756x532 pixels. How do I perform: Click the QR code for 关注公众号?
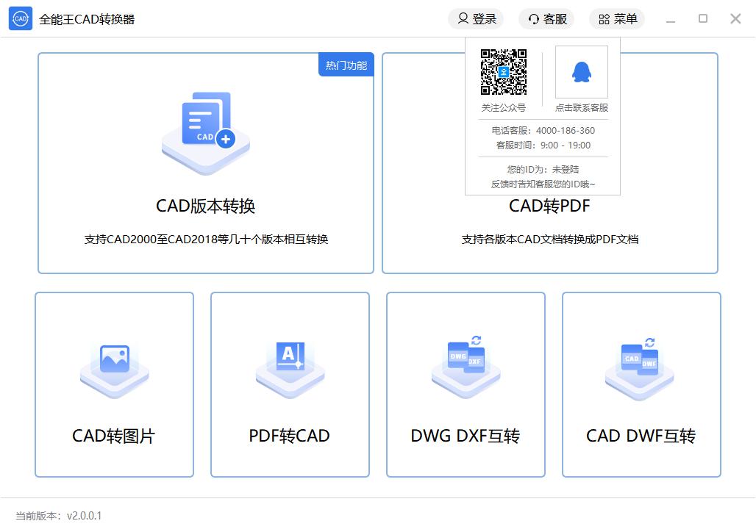(x=504, y=72)
